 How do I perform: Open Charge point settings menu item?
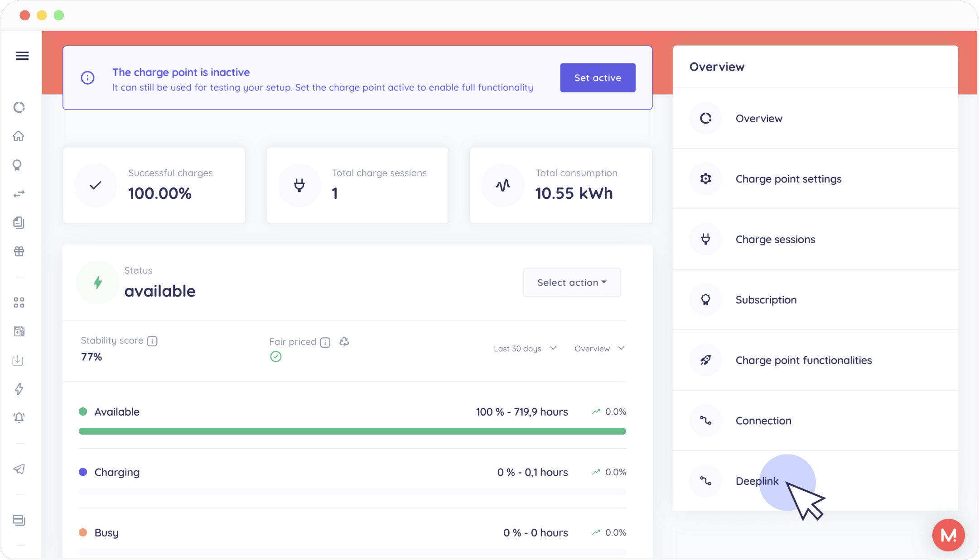pyautogui.click(x=815, y=179)
